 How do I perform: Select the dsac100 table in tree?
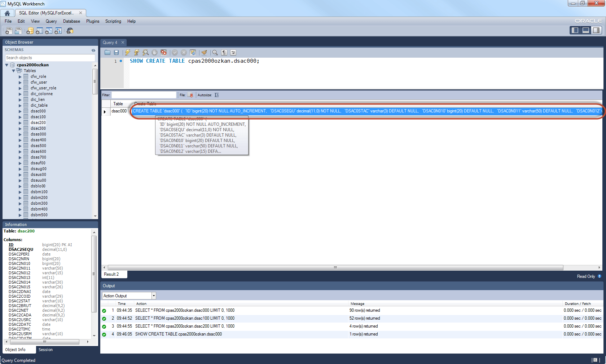38,117
